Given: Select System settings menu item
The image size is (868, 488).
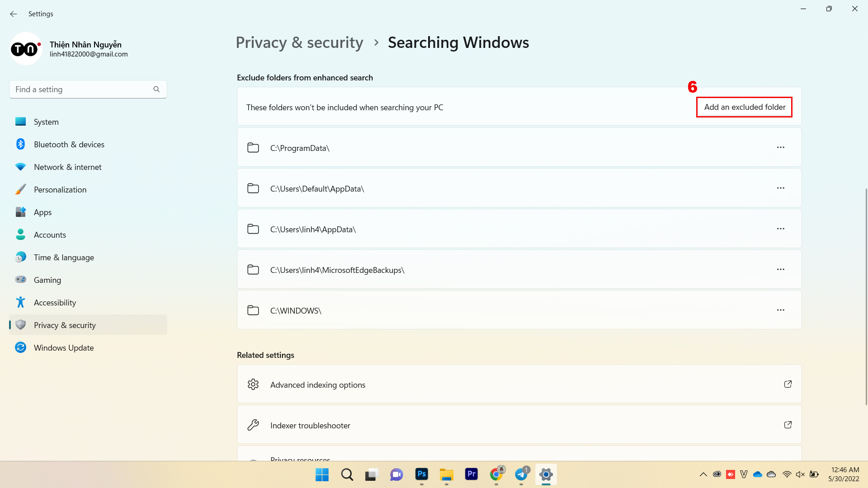Looking at the screenshot, I should tap(46, 122).
